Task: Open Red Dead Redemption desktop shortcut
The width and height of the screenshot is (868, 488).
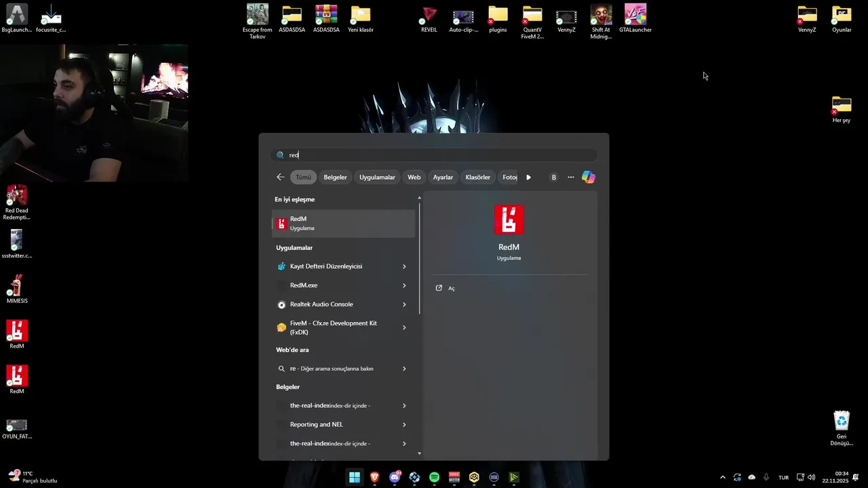Action: (17, 203)
